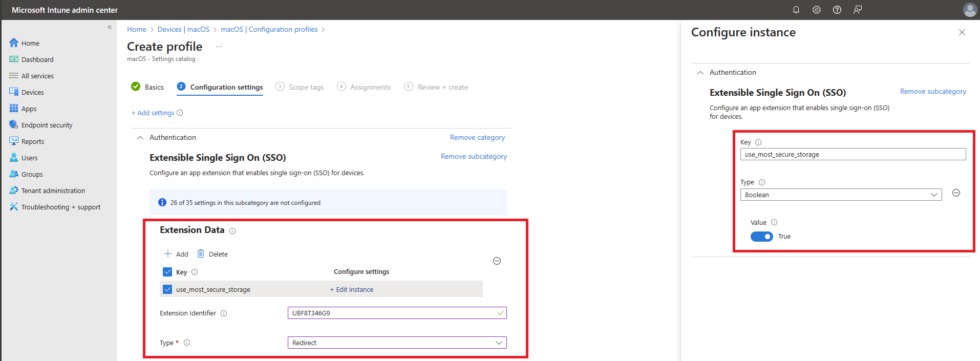This screenshot has width=980, height=361.
Task: Click the Reports sidebar icon
Action: 14,141
